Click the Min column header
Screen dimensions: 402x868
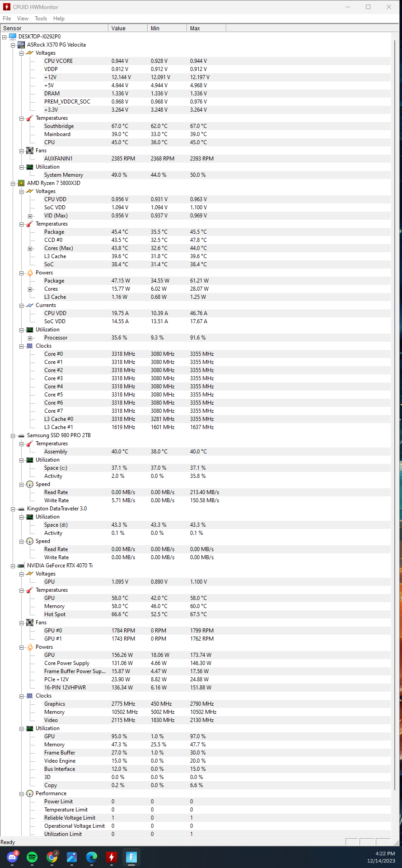click(x=167, y=28)
